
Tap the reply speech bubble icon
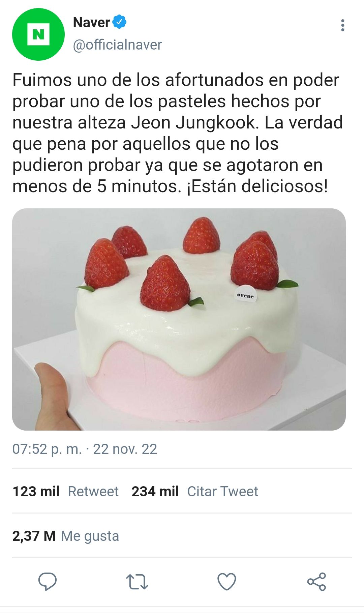coord(48,581)
